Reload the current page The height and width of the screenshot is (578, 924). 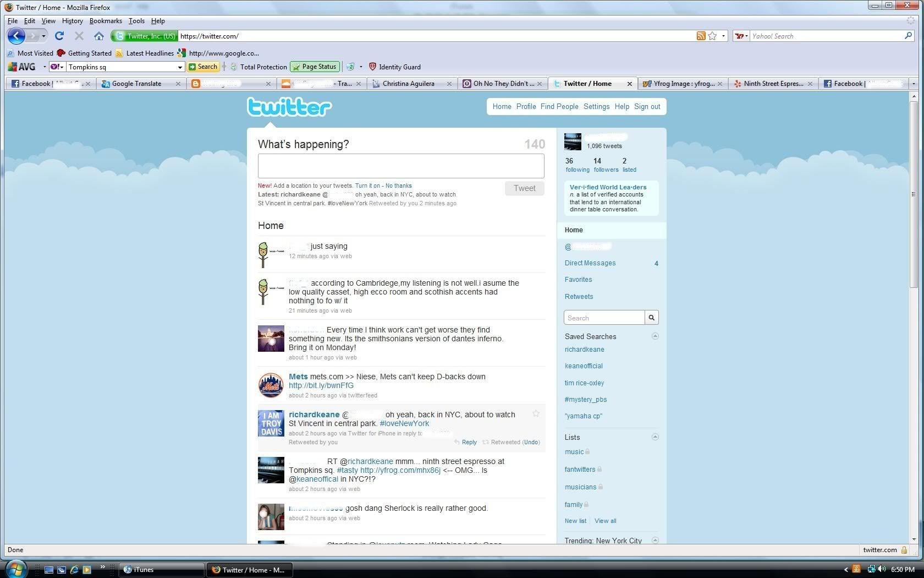(x=59, y=36)
